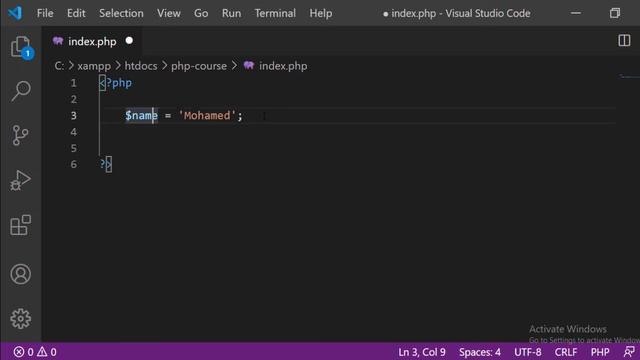The image size is (640, 360).
Task: Click the PHP icon on index.php tab
Action: tap(58, 41)
